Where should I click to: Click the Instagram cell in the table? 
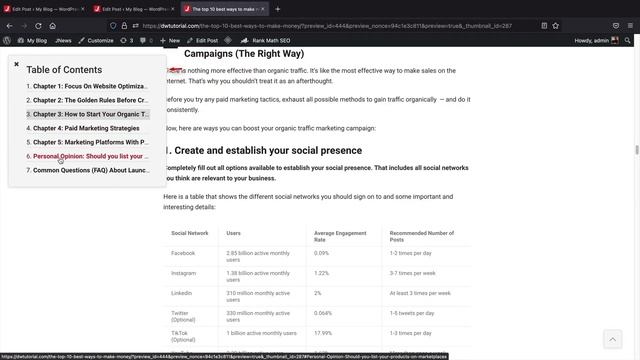183,273
